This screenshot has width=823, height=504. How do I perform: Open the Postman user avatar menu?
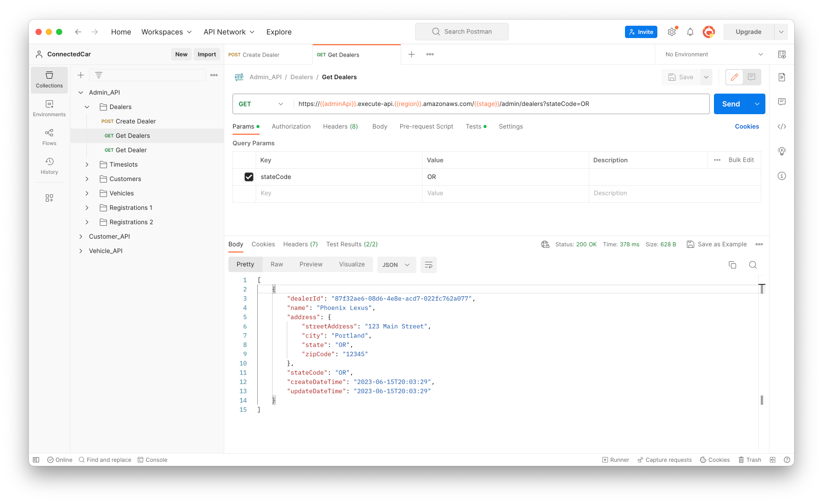point(709,32)
